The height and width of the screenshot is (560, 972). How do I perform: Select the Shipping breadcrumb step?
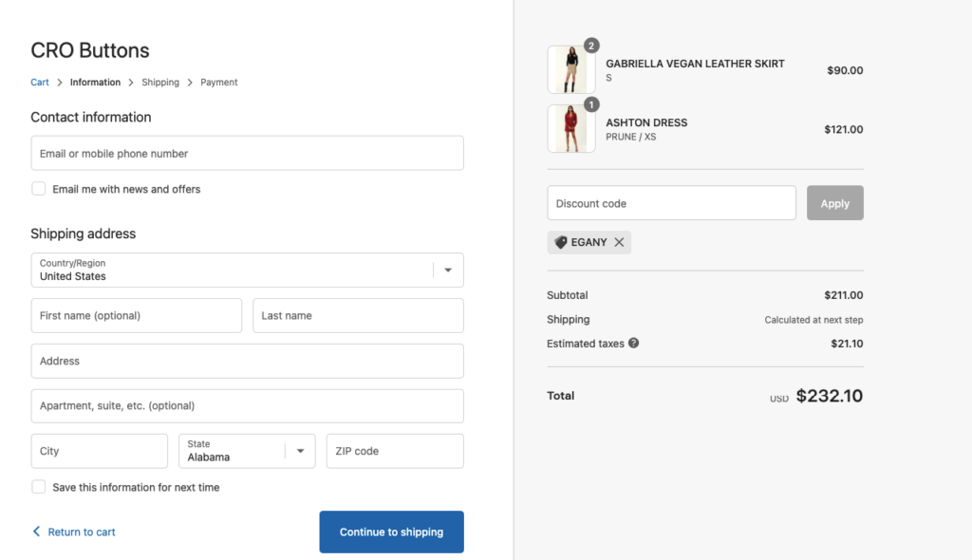[159, 82]
